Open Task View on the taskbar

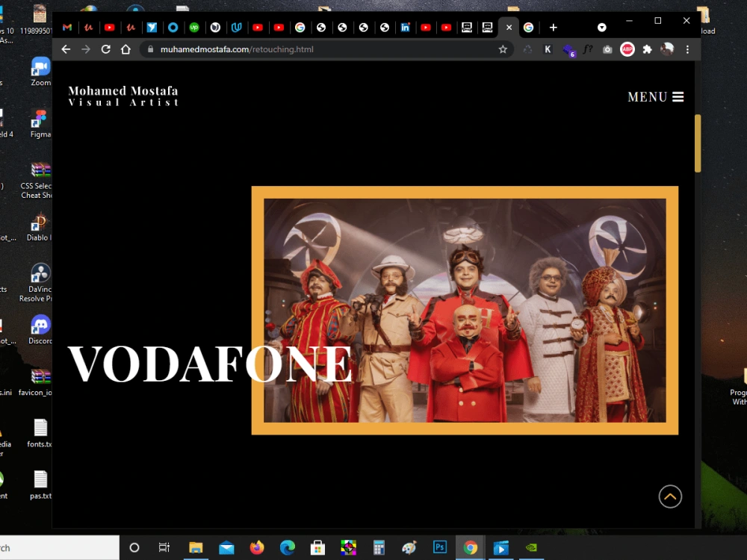click(x=164, y=547)
